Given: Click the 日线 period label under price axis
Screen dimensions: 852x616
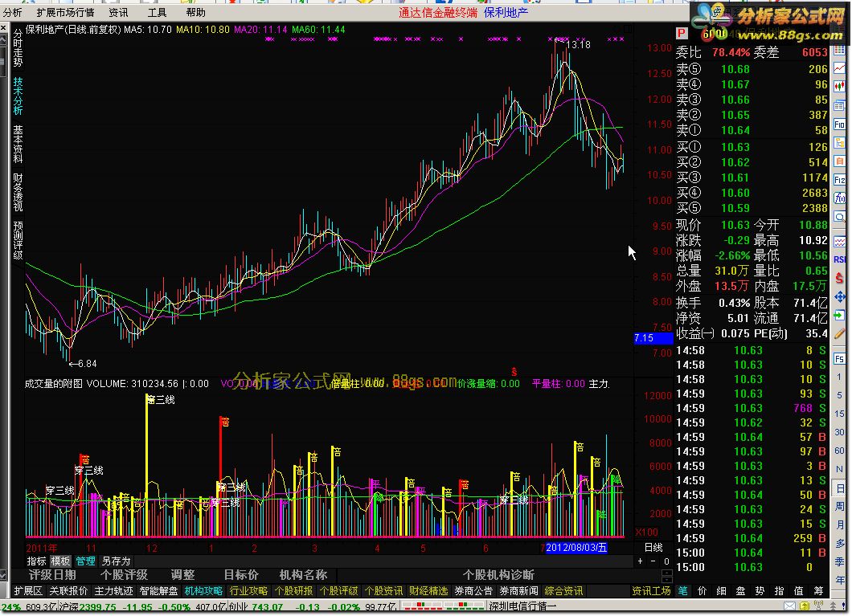Looking at the screenshot, I should click(653, 547).
